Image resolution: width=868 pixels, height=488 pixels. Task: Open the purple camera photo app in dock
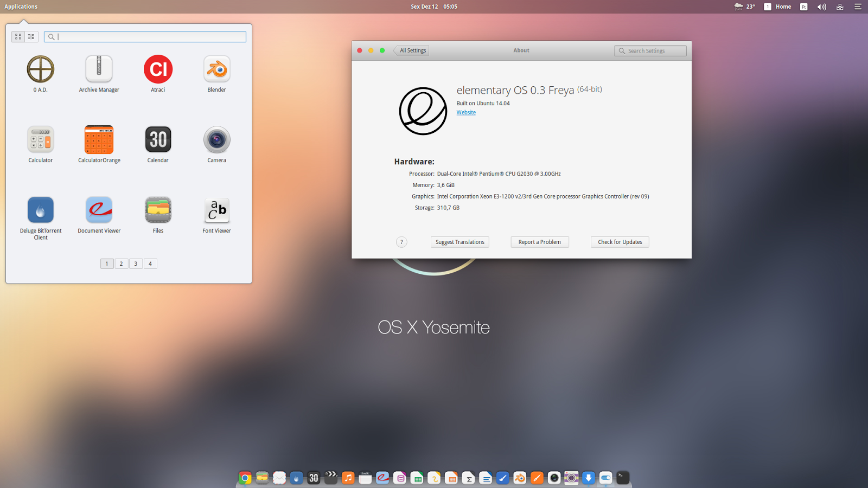571,478
